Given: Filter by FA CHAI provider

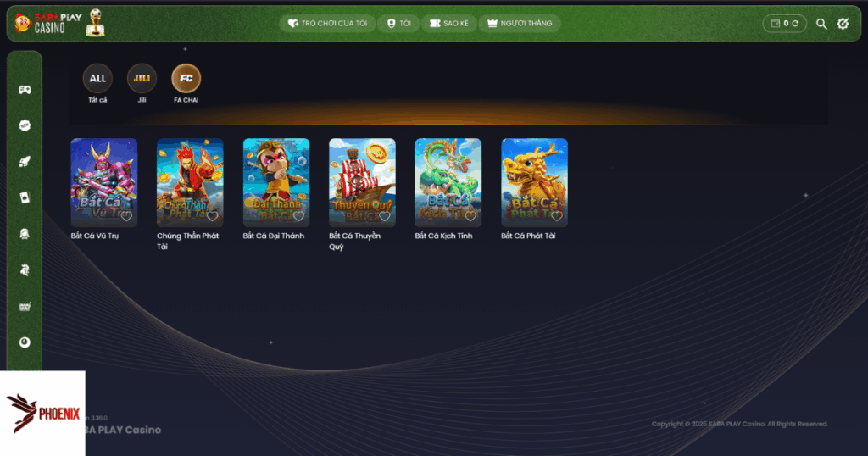Looking at the screenshot, I should [x=186, y=78].
